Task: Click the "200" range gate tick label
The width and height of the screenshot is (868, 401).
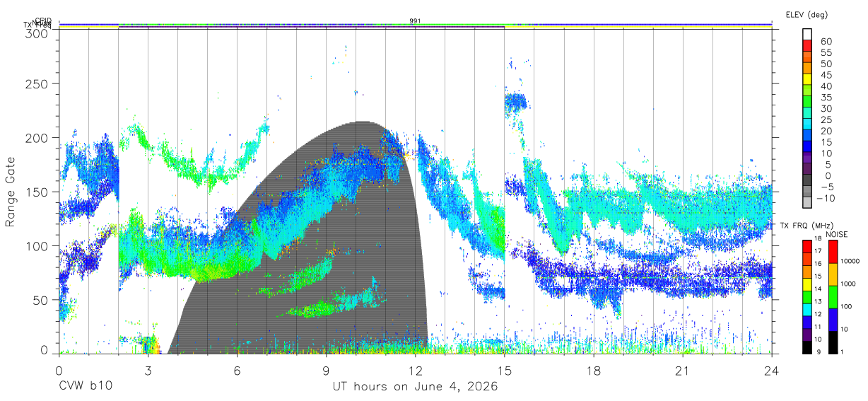Action: pyautogui.click(x=38, y=138)
